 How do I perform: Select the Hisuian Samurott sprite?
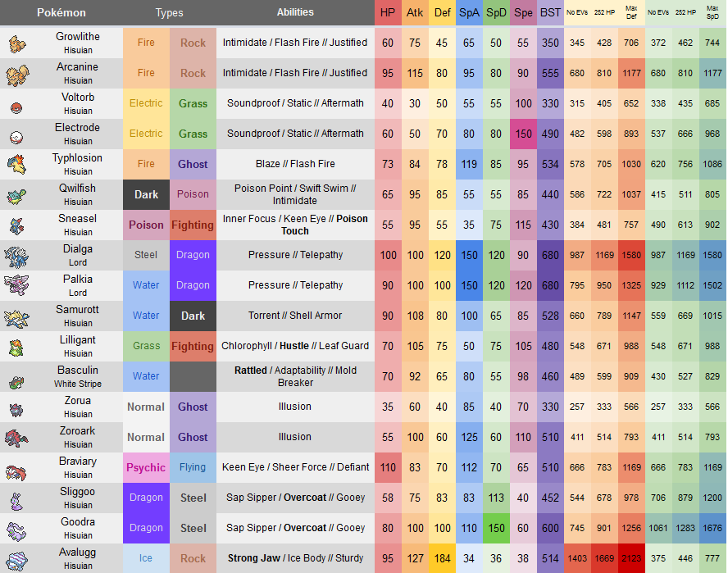(16, 316)
